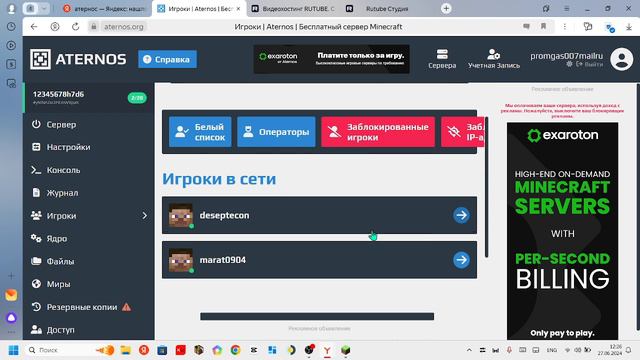Open marat0904 player arrow icon

coord(461,260)
